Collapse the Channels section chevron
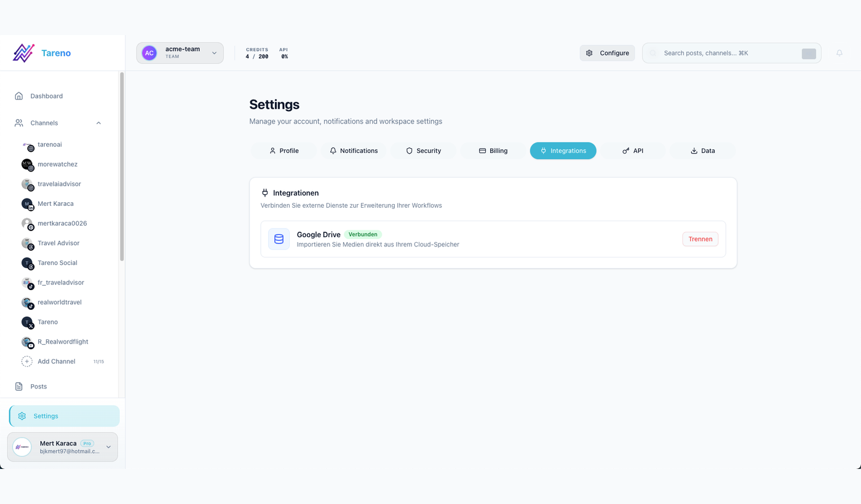This screenshot has width=861, height=504. pyautogui.click(x=98, y=123)
